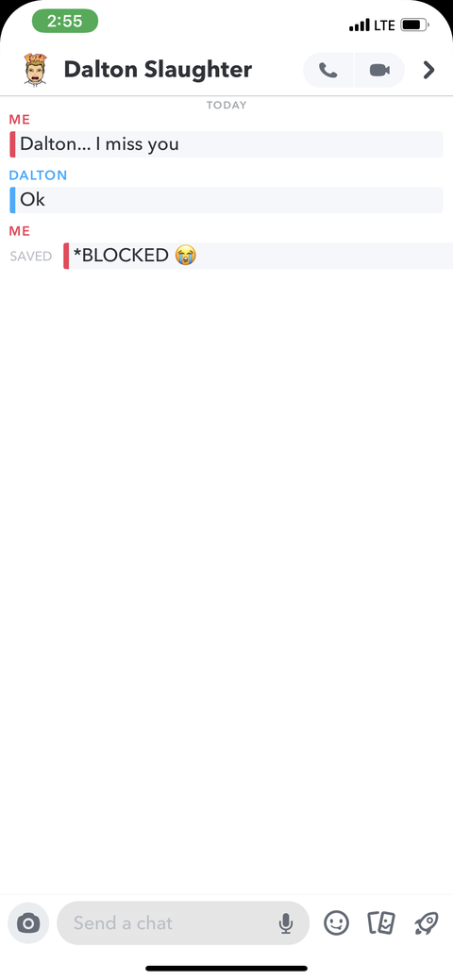Tap the SAVED label beside the message
The image size is (453, 980).
30,257
